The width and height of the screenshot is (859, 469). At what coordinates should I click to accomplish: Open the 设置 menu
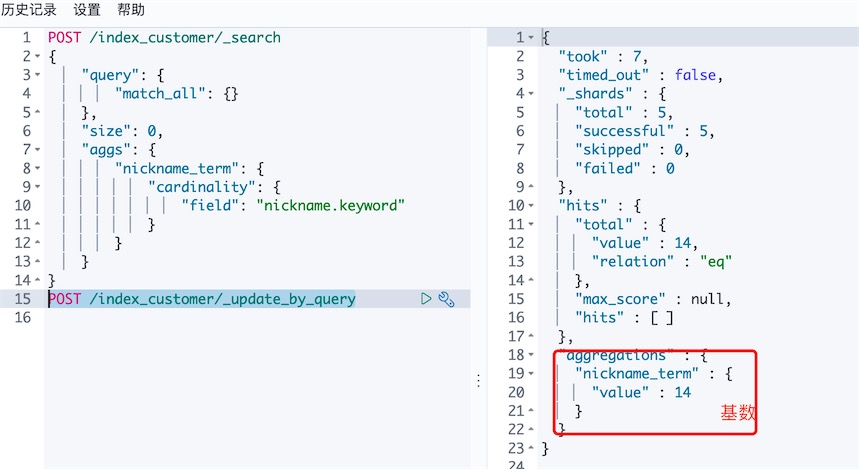click(x=87, y=9)
